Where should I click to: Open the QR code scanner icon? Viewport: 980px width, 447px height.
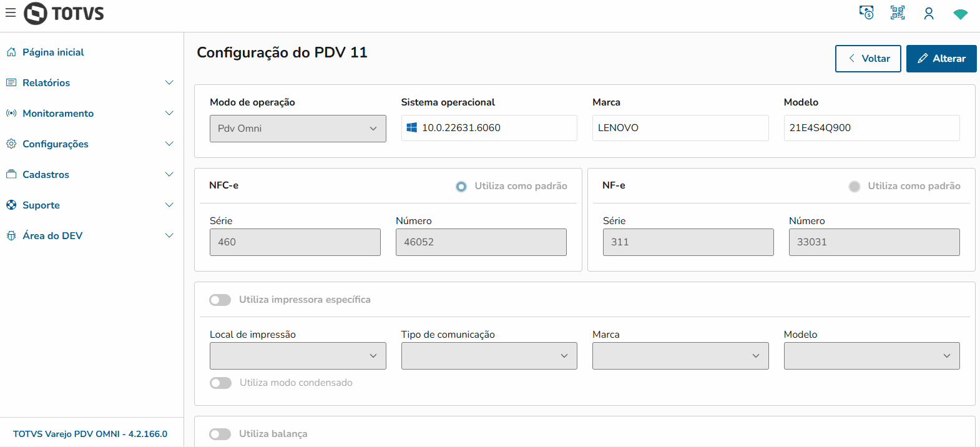point(898,12)
